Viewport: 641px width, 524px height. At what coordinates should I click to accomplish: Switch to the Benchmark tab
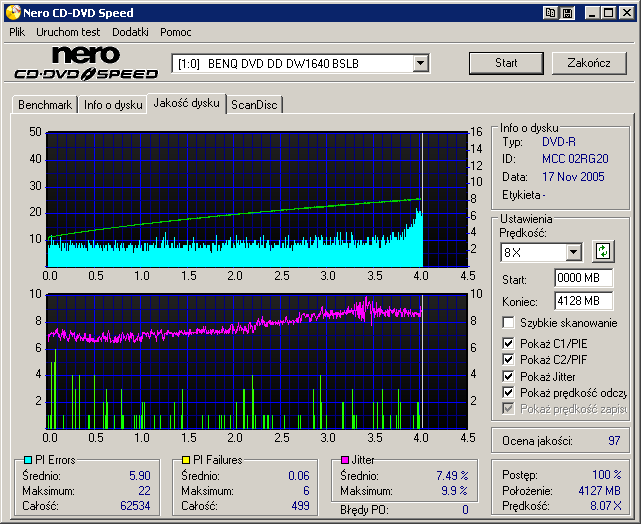45,105
